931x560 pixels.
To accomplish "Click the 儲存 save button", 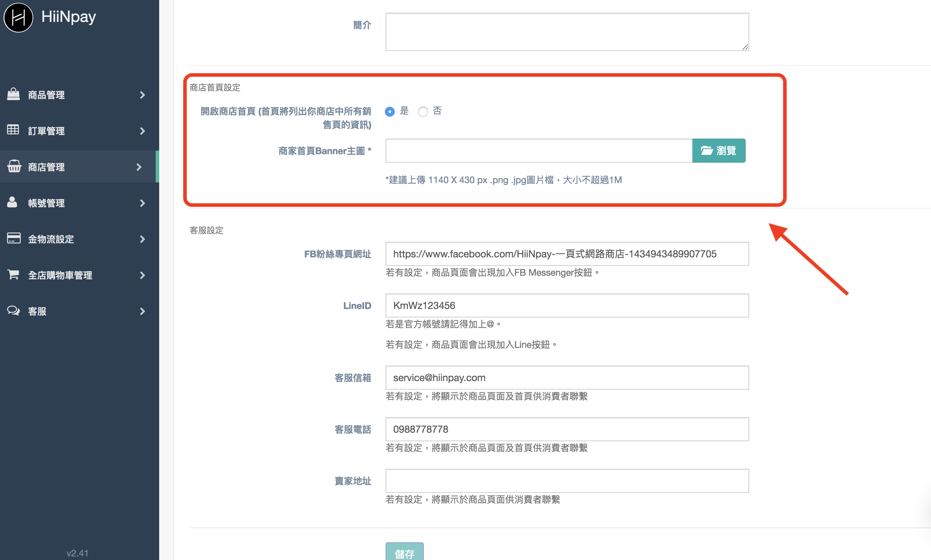I will (x=404, y=552).
